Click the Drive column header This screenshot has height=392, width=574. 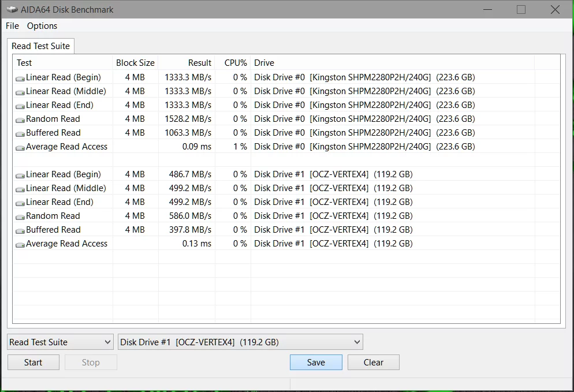tap(393, 62)
